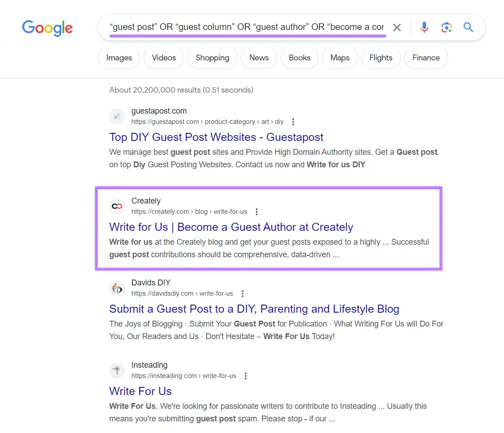Open the Write for Us Creately result link
This screenshot has height=433, width=504.
pyautogui.click(x=231, y=227)
